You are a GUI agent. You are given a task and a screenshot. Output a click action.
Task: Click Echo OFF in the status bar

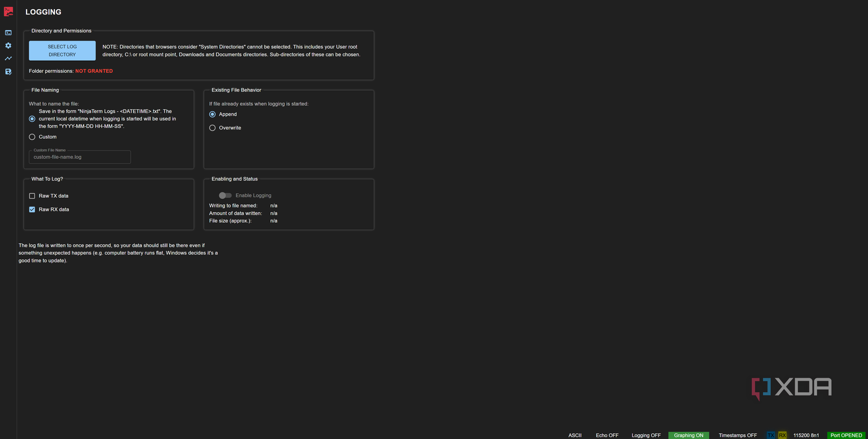point(607,435)
